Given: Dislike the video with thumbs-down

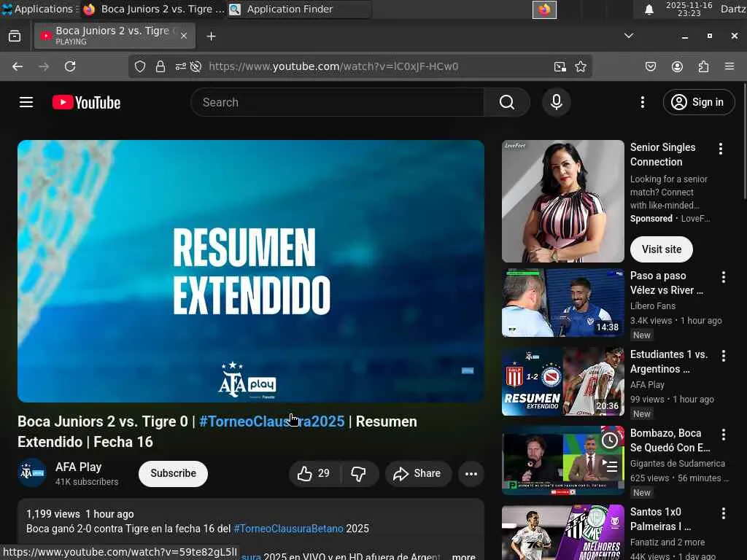Looking at the screenshot, I should (359, 473).
